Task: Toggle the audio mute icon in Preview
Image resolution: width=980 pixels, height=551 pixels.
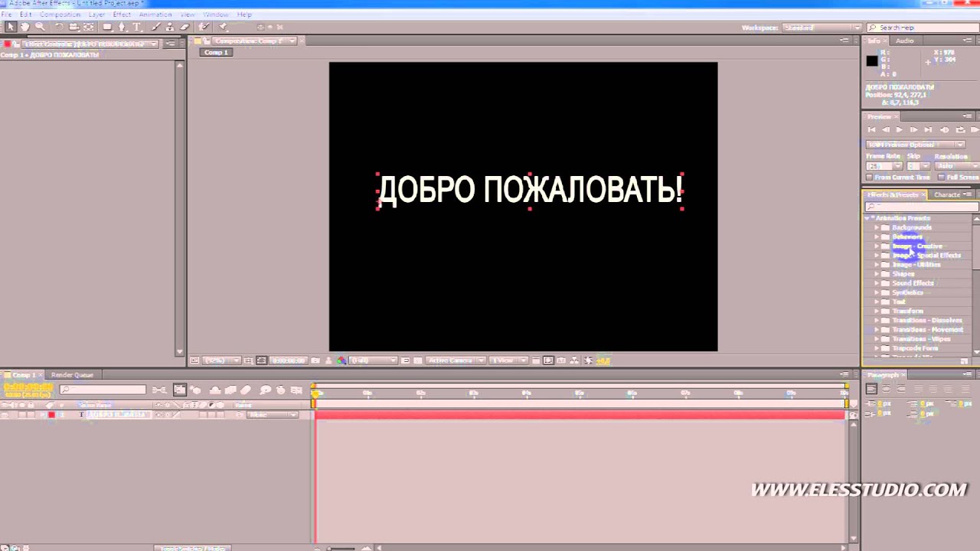Action: pyautogui.click(x=944, y=130)
